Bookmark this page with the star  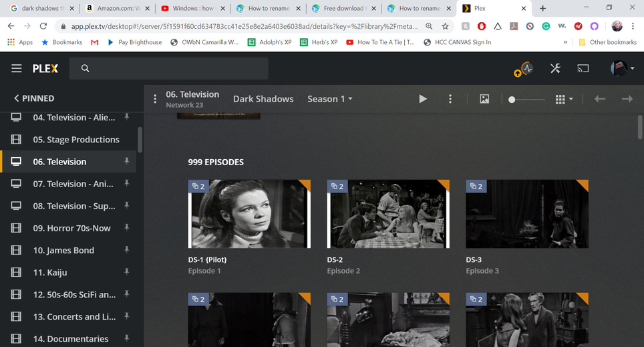tap(445, 26)
